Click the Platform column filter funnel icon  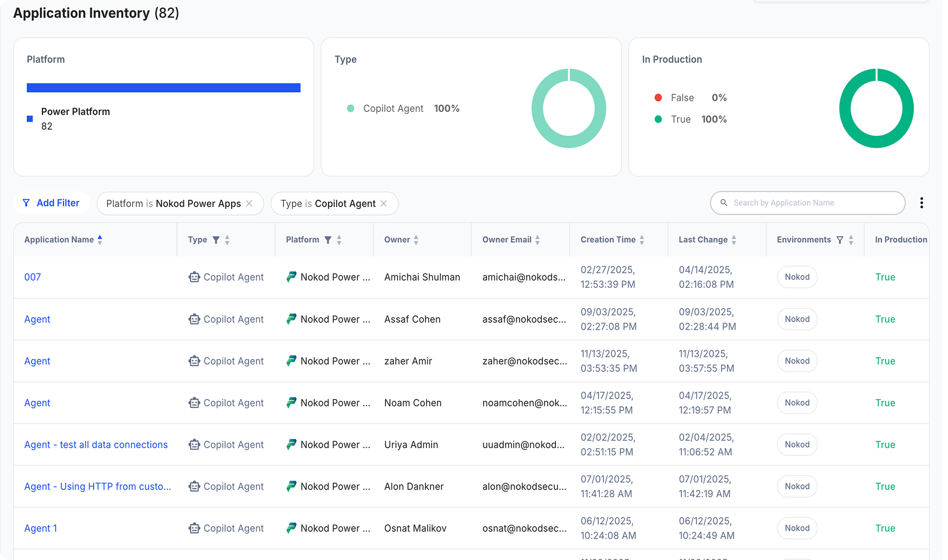328,240
